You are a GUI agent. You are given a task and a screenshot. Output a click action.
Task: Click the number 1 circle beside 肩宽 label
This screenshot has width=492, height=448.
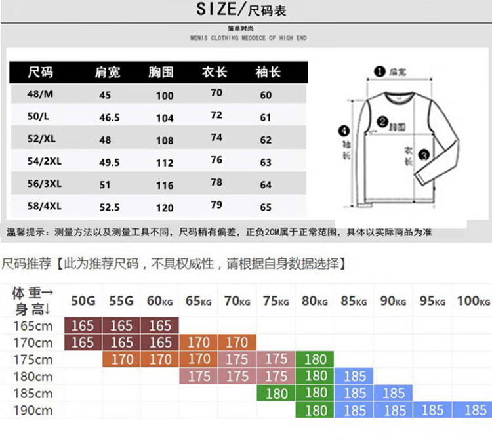pyautogui.click(x=379, y=71)
